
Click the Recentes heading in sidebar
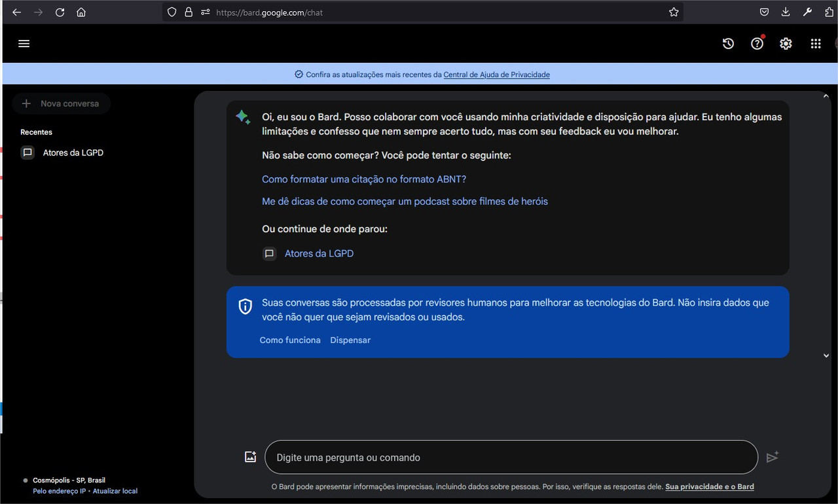pyautogui.click(x=36, y=132)
